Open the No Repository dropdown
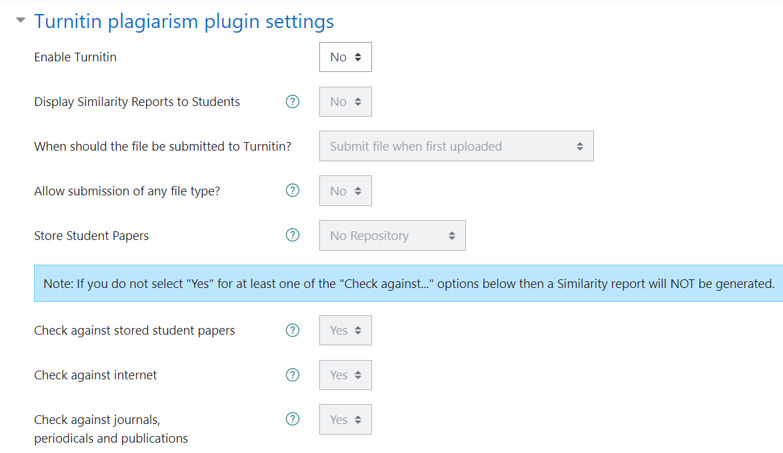783x453 pixels. click(x=392, y=236)
